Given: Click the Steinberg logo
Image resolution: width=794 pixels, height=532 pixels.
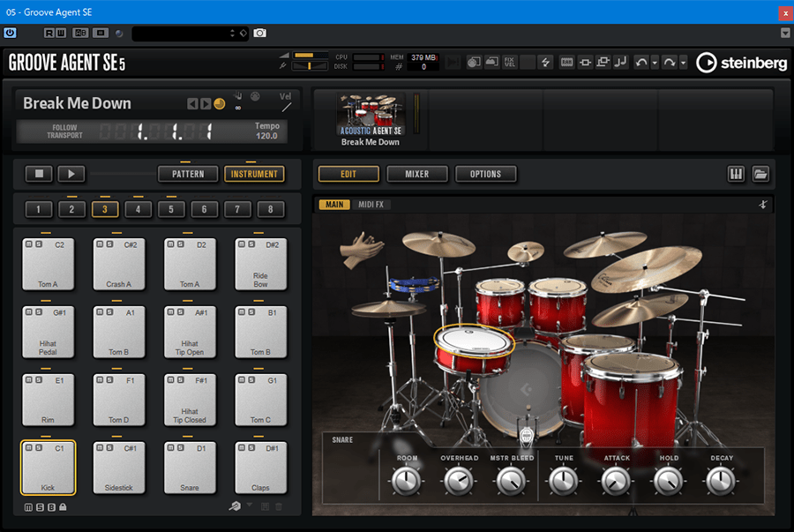Looking at the screenshot, I should point(742,63).
